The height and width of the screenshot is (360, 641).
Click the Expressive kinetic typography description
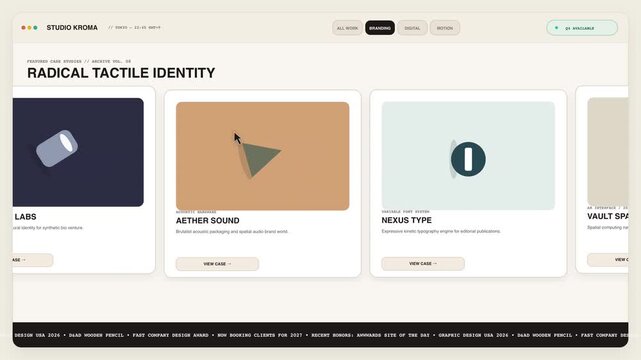[441, 231]
